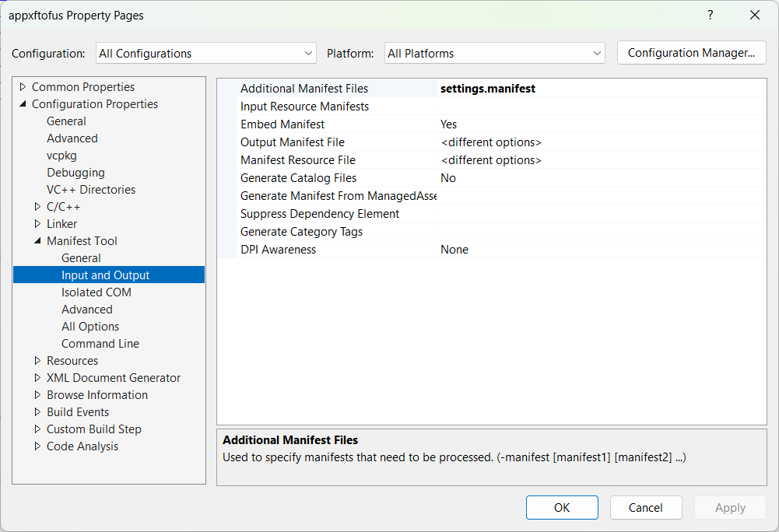Expand the XML Document Generator node
779x532 pixels.
tap(38, 378)
